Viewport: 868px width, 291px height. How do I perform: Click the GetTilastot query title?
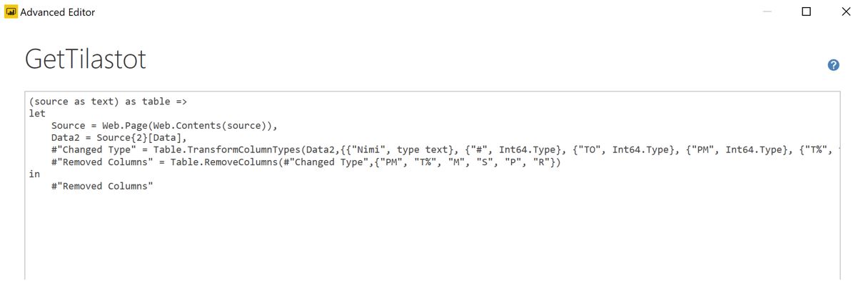pos(85,59)
